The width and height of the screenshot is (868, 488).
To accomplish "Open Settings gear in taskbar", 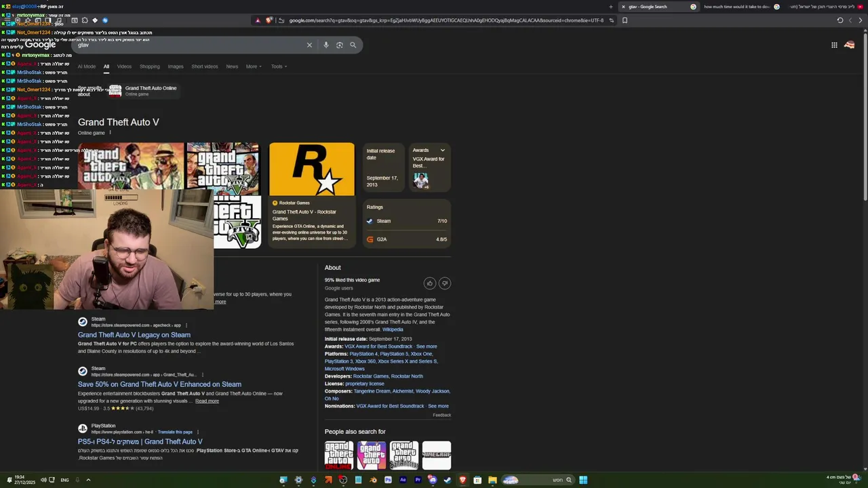I will pos(298,480).
